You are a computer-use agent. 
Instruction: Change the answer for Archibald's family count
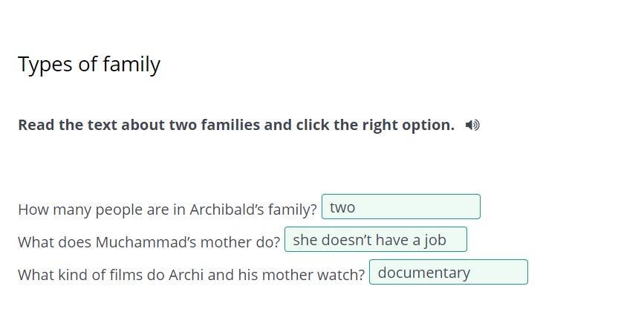(x=400, y=207)
